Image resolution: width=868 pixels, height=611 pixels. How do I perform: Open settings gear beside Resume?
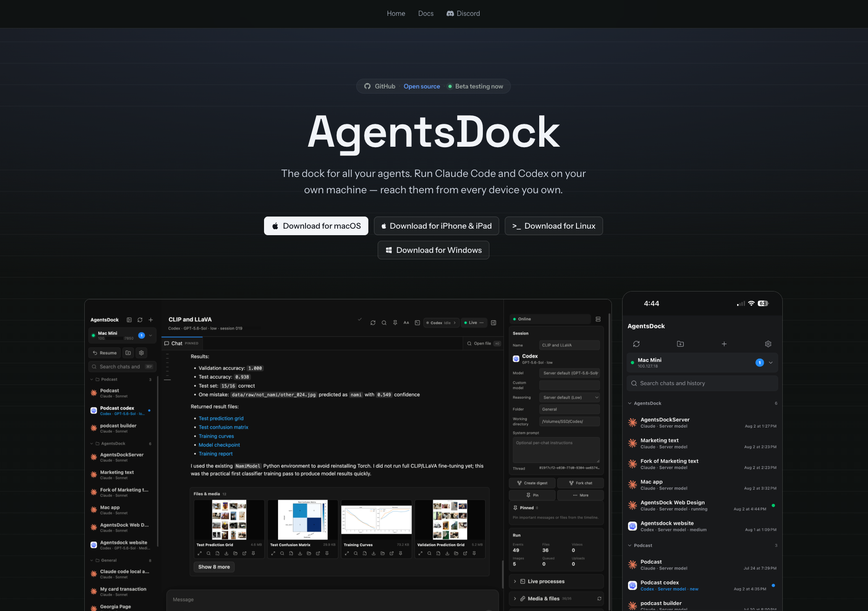point(142,353)
